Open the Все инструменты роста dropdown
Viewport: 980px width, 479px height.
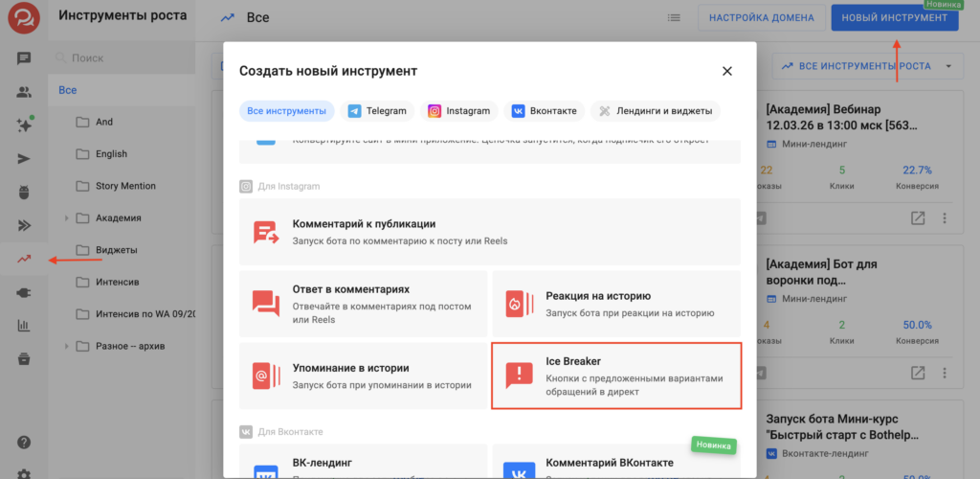(866, 66)
